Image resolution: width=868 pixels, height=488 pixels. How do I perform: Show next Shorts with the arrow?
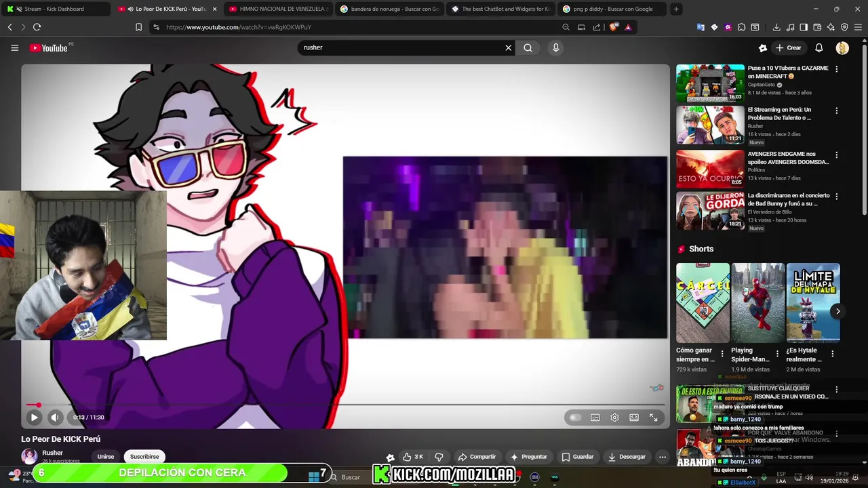[x=837, y=311]
